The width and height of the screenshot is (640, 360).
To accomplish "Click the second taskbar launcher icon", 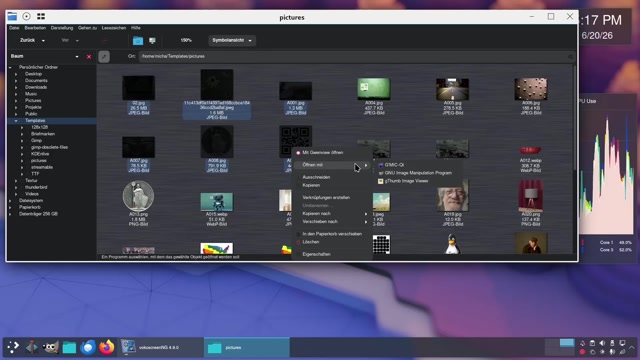I will point(31,347).
